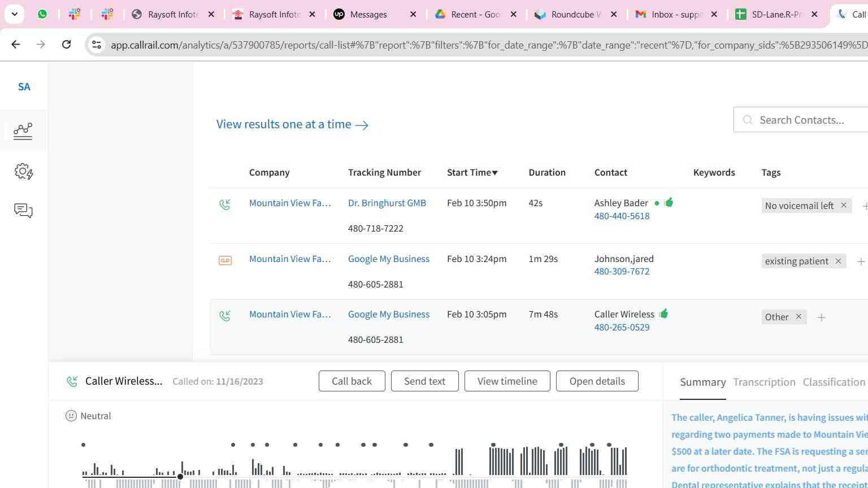868x488 pixels.
Task: Close the SD-Lane.R spreadsheet tab
Action: (x=814, y=14)
